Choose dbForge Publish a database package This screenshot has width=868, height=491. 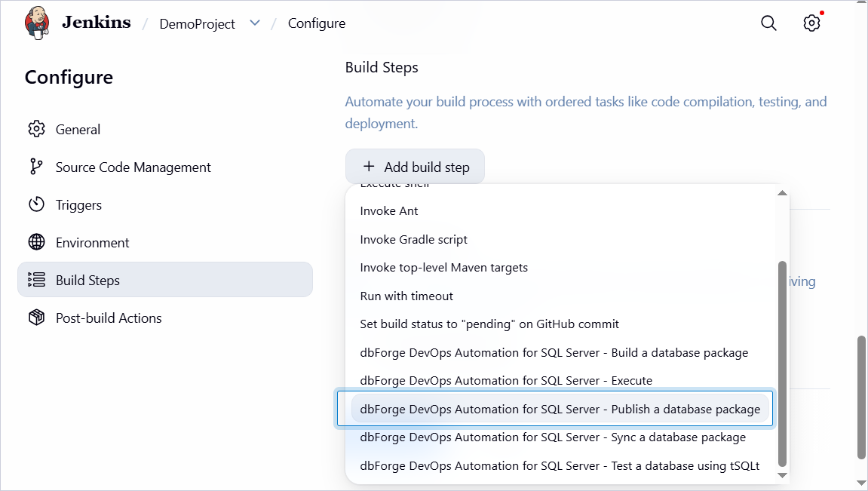click(561, 409)
